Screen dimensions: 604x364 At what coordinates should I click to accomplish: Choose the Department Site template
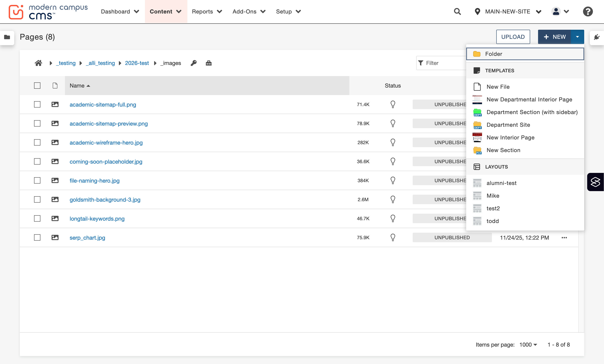pos(525,125)
